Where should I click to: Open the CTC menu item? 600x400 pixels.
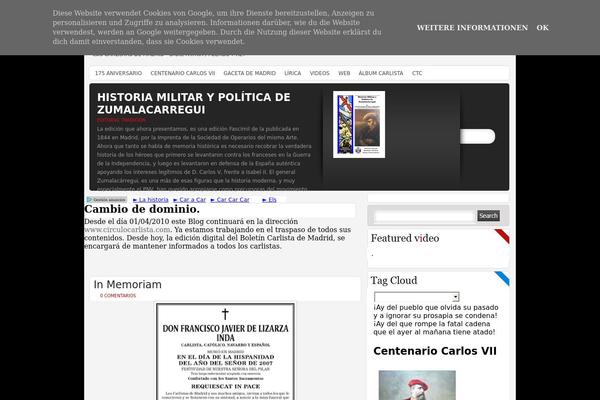417,73
